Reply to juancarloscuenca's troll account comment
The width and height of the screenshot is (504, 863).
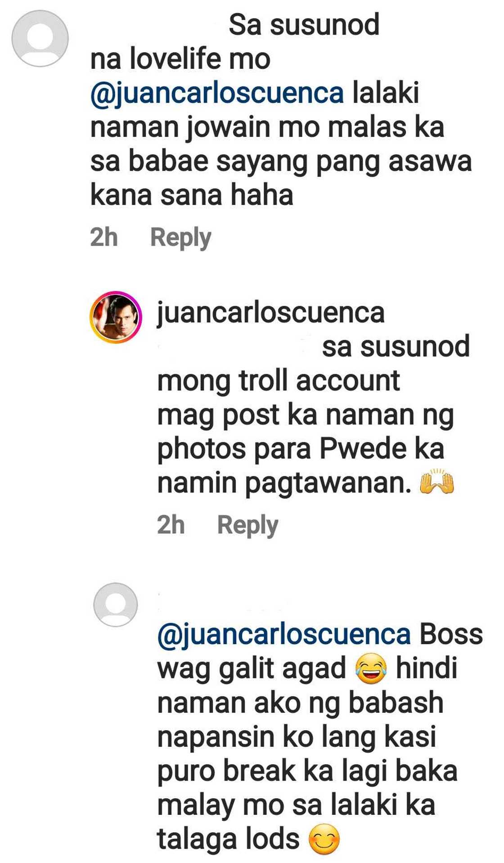247,525
